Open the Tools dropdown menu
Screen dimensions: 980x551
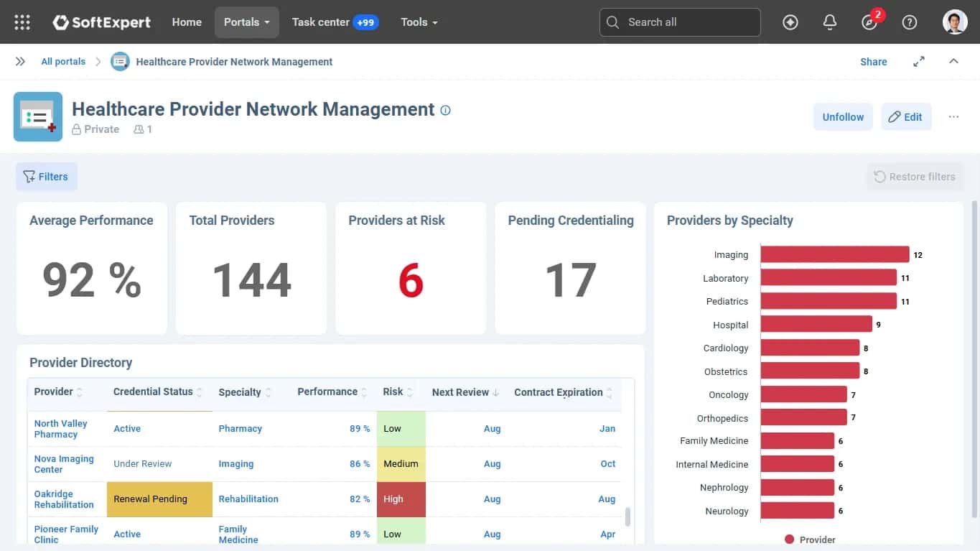click(419, 22)
